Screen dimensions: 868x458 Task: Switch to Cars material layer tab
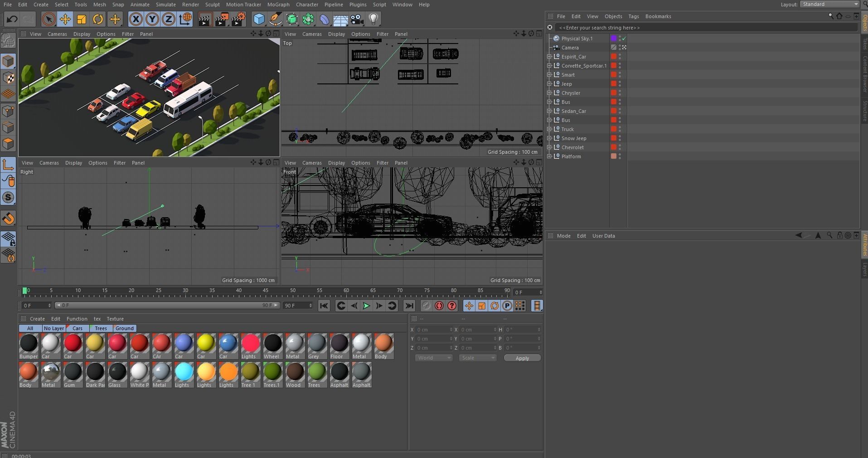click(x=78, y=328)
